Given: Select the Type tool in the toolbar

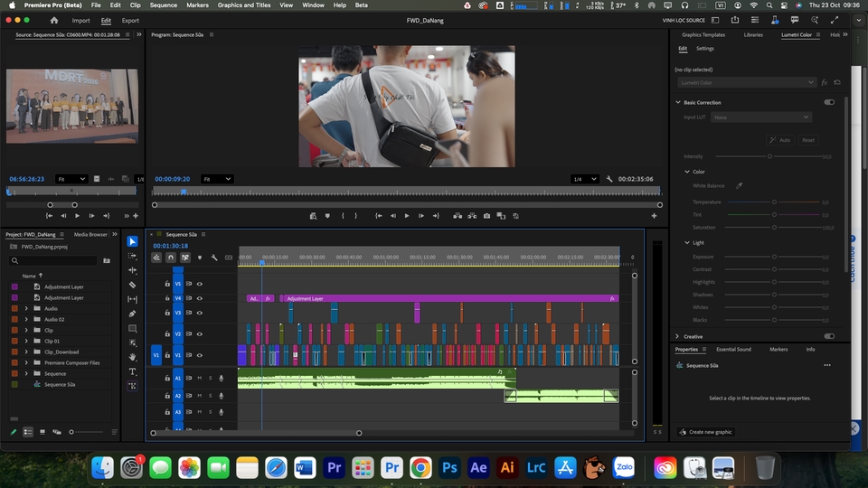Looking at the screenshot, I should pos(133,371).
